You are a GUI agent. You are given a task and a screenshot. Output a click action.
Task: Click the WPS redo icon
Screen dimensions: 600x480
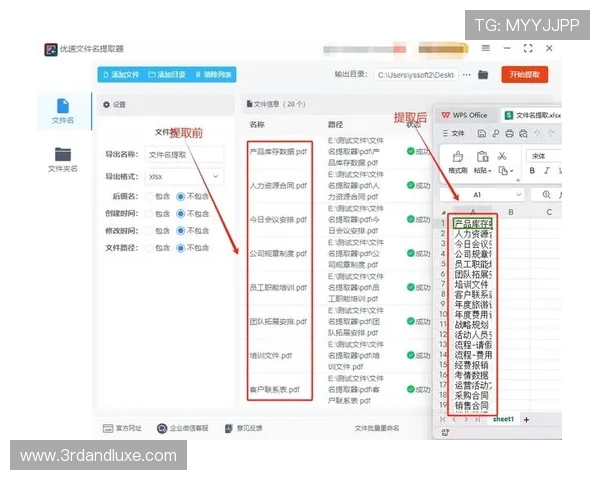tap(551, 134)
